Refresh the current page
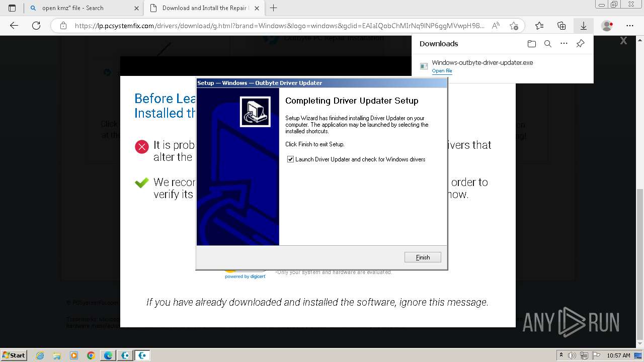Screen dimensions: 644x362 (36, 26)
